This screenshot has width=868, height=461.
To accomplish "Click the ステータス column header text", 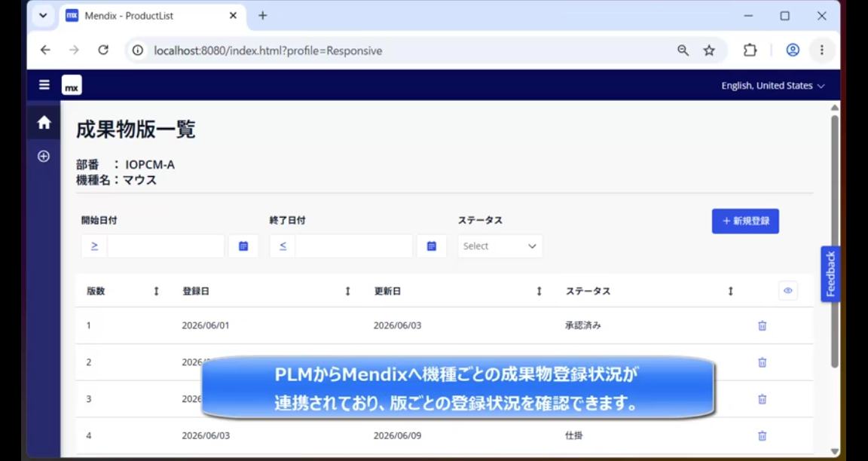I will [588, 291].
